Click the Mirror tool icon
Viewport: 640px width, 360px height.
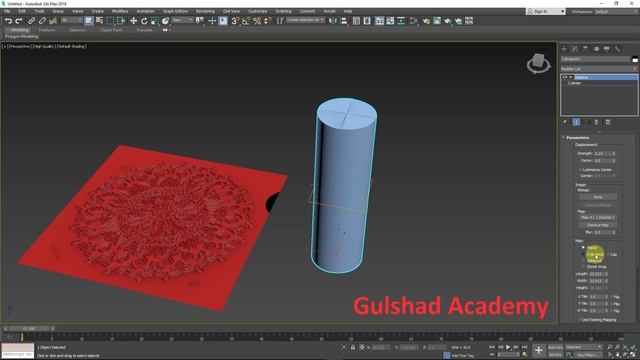[333, 21]
